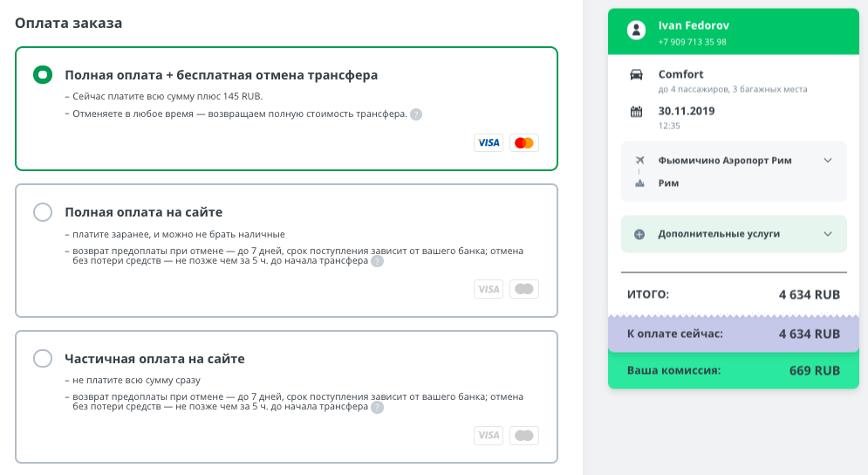Click the Mastercard logo in the selected option
The height and width of the screenshot is (475, 868).
[524, 142]
